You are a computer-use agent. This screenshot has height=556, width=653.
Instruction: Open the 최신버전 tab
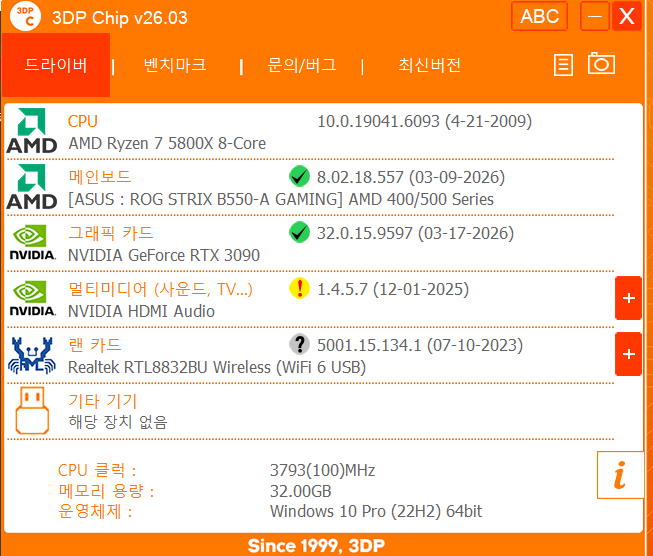point(429,65)
